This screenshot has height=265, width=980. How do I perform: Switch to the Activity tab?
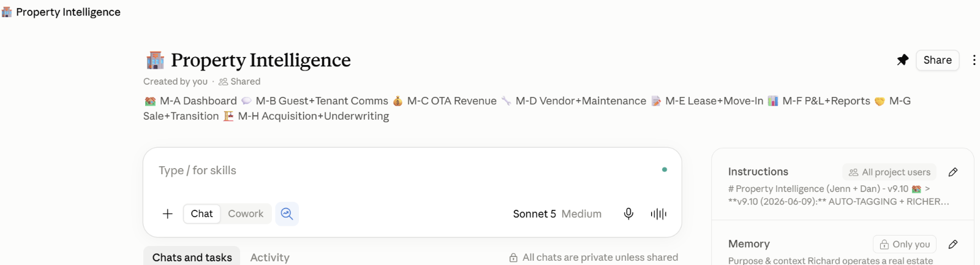tap(269, 258)
